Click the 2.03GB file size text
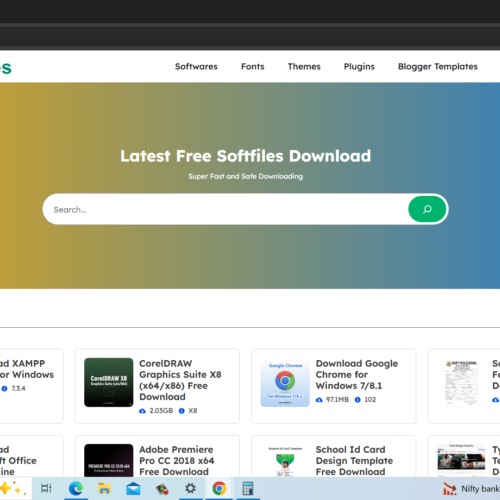The height and width of the screenshot is (500, 500). [x=161, y=411]
